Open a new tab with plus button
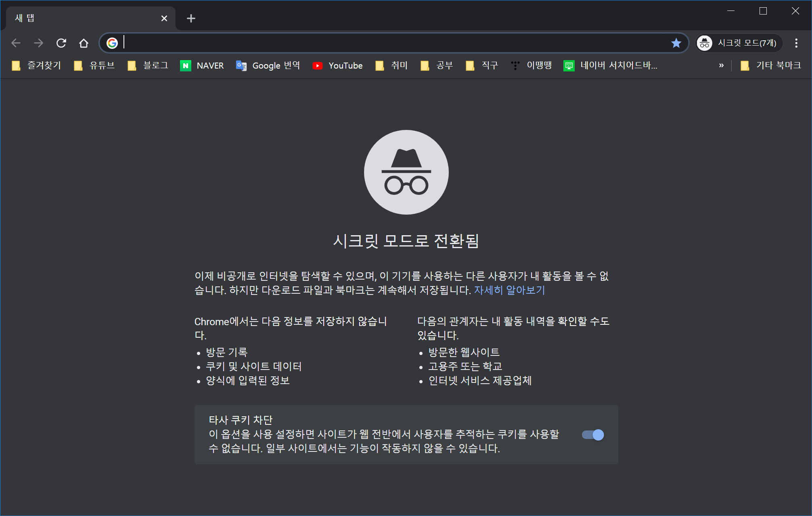This screenshot has width=812, height=516. [x=191, y=19]
